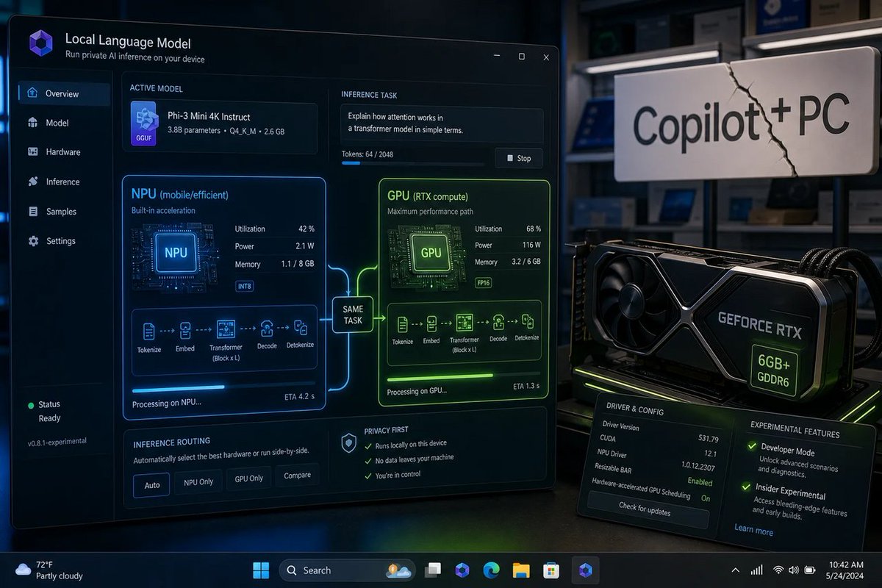Launch Microsoft Edge from the taskbar
The height and width of the screenshot is (588, 882).
click(x=491, y=570)
